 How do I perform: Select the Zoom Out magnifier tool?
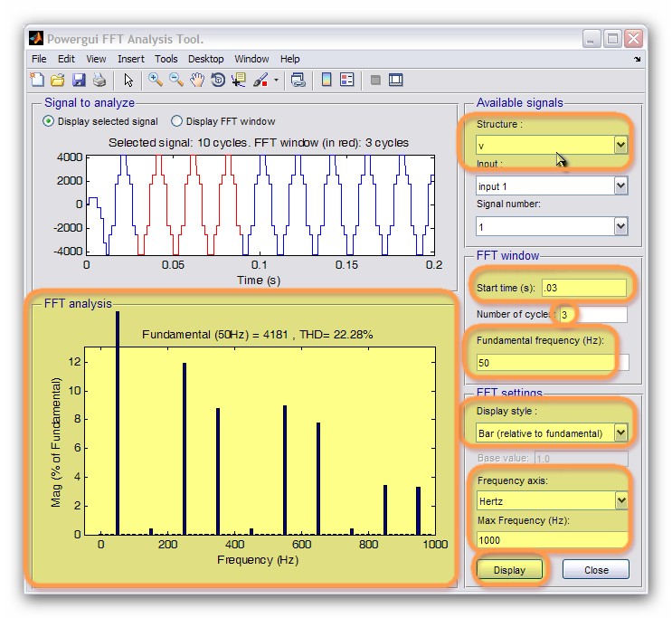pyautogui.click(x=176, y=81)
